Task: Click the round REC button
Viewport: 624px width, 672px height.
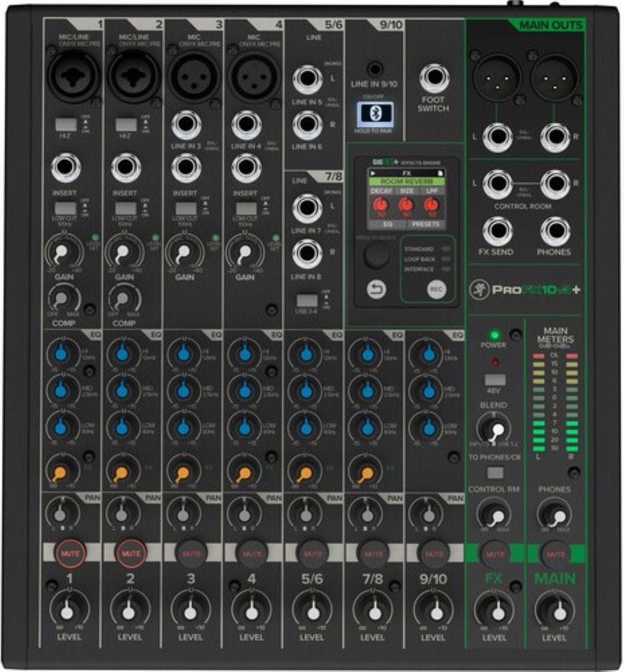Action: tap(436, 289)
